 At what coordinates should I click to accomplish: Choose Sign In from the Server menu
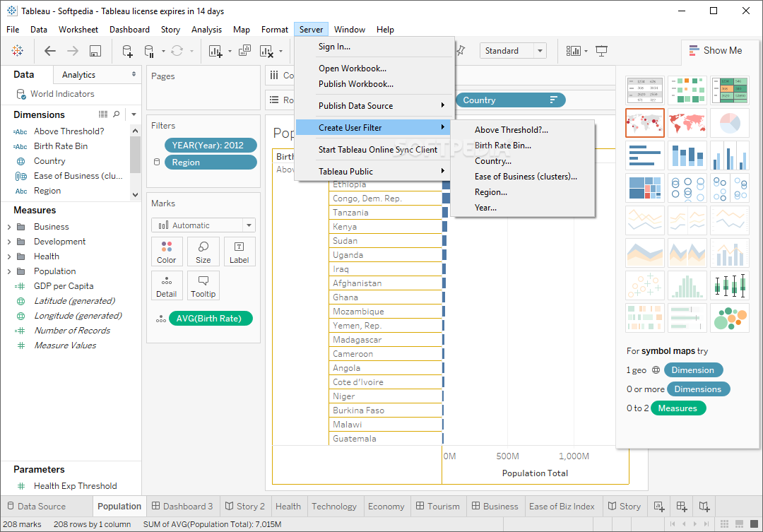tap(374, 46)
